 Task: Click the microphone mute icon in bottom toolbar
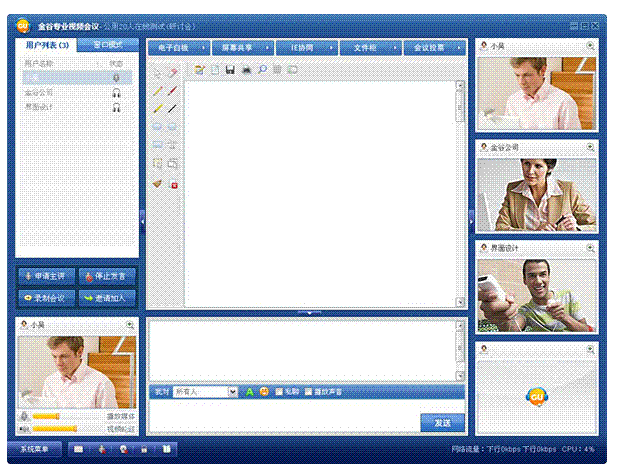point(102,449)
